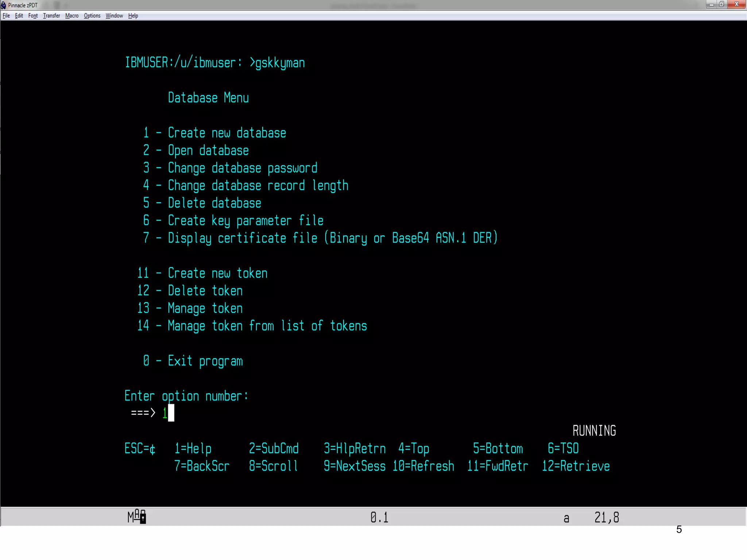Open the File menu
The height and width of the screenshot is (560, 747).
tap(6, 16)
